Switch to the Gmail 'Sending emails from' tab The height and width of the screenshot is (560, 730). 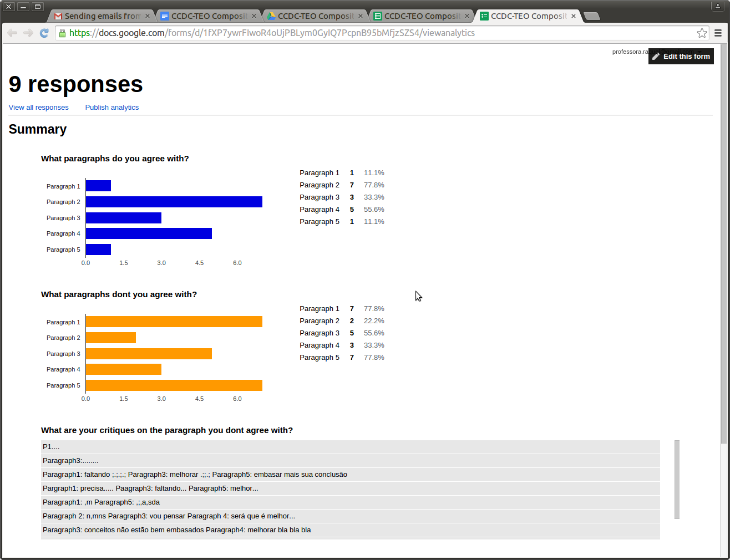100,16
